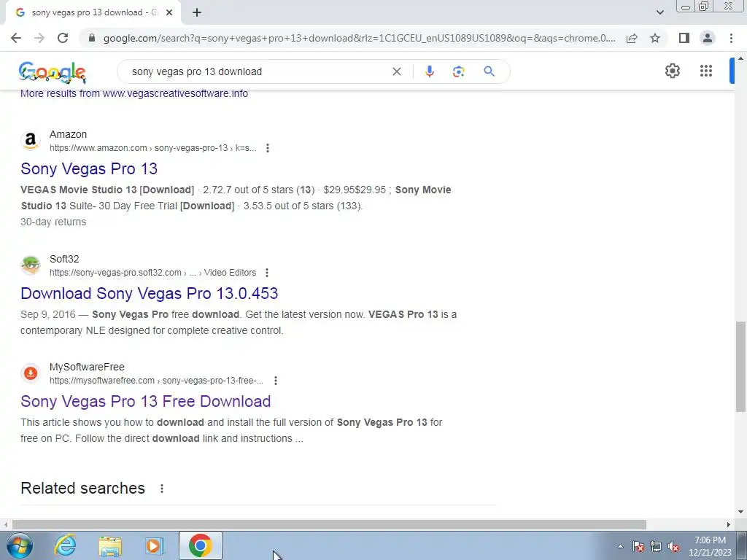This screenshot has width=747, height=560.
Task: Select the Amazon site name text
Action: (68, 134)
